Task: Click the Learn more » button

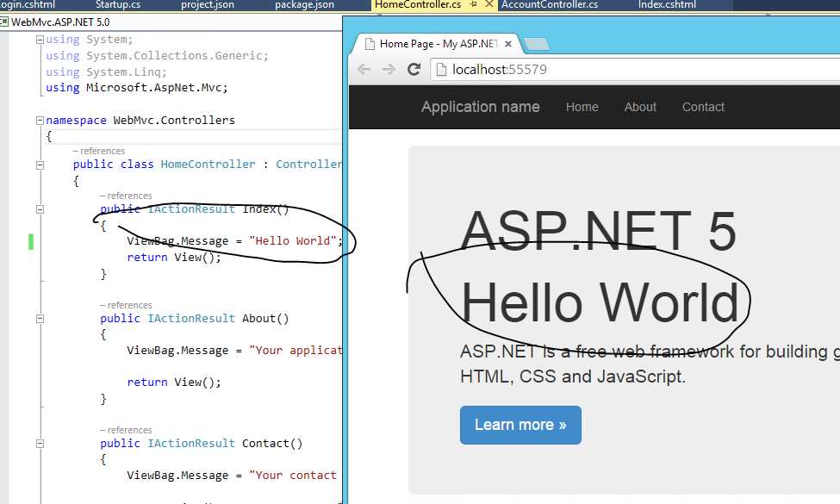Action: tap(520, 425)
